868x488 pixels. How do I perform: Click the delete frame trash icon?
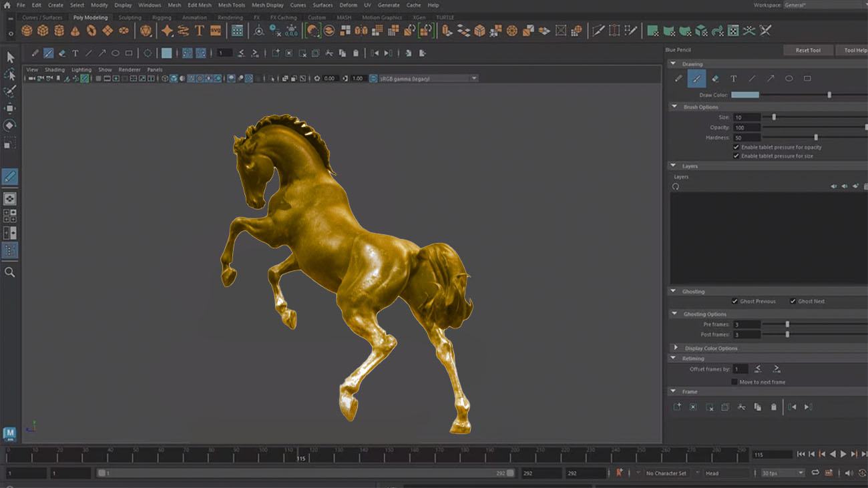tap(774, 407)
